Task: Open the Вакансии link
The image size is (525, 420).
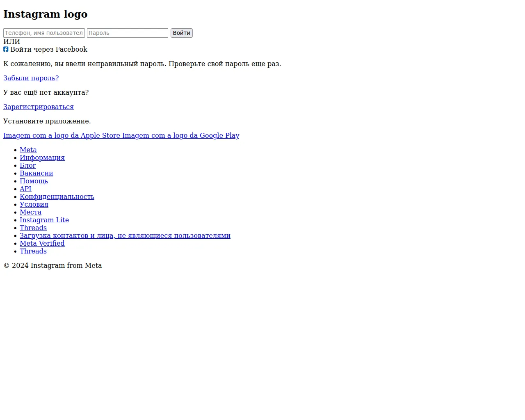Action: click(x=37, y=173)
